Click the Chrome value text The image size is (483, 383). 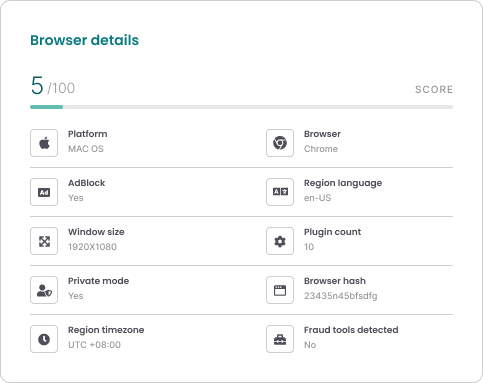(321, 149)
